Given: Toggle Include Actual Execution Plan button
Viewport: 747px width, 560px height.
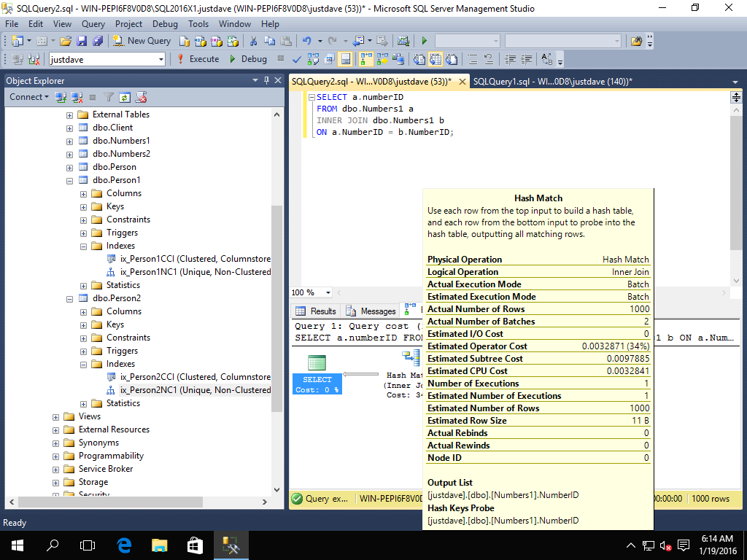Looking at the screenshot, I should [365, 59].
